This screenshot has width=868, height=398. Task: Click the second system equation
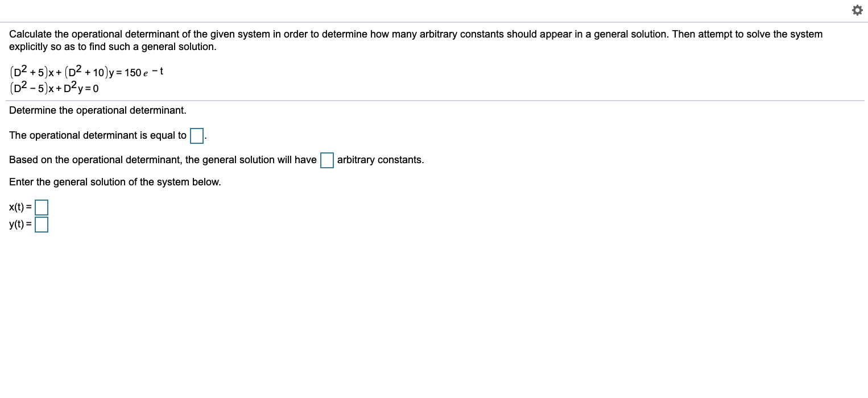click(54, 87)
